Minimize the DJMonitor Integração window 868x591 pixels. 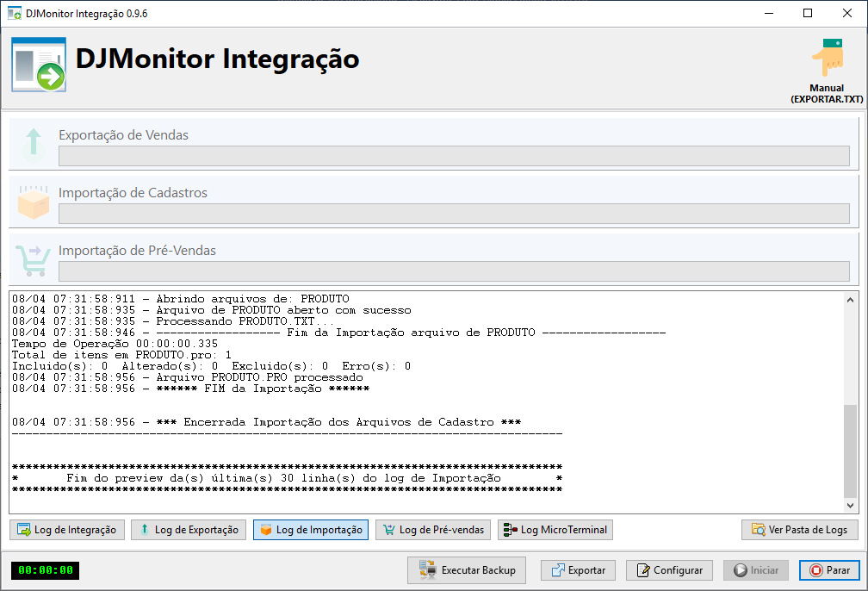pyautogui.click(x=769, y=13)
